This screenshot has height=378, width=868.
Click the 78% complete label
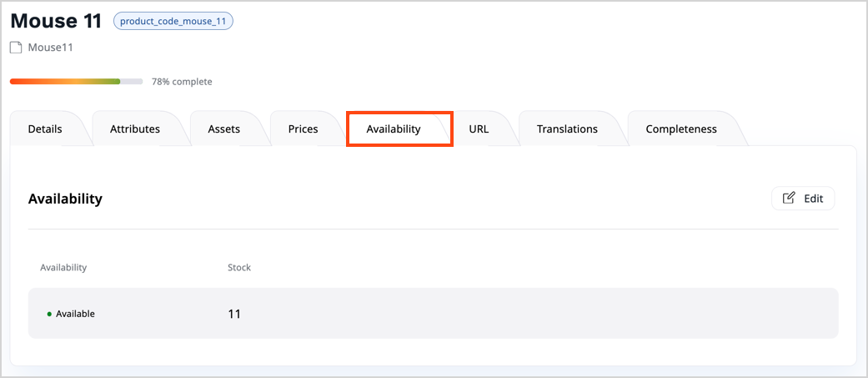coord(182,82)
